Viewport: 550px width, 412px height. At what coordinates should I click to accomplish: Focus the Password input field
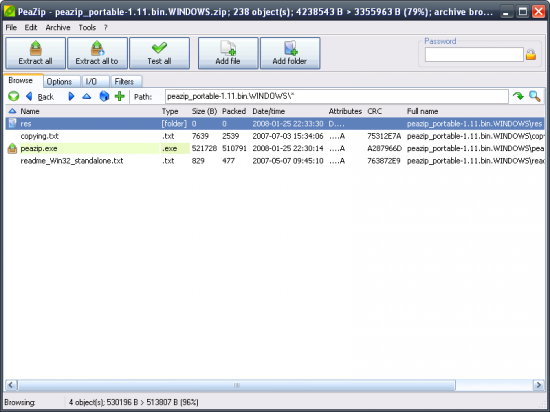474,55
